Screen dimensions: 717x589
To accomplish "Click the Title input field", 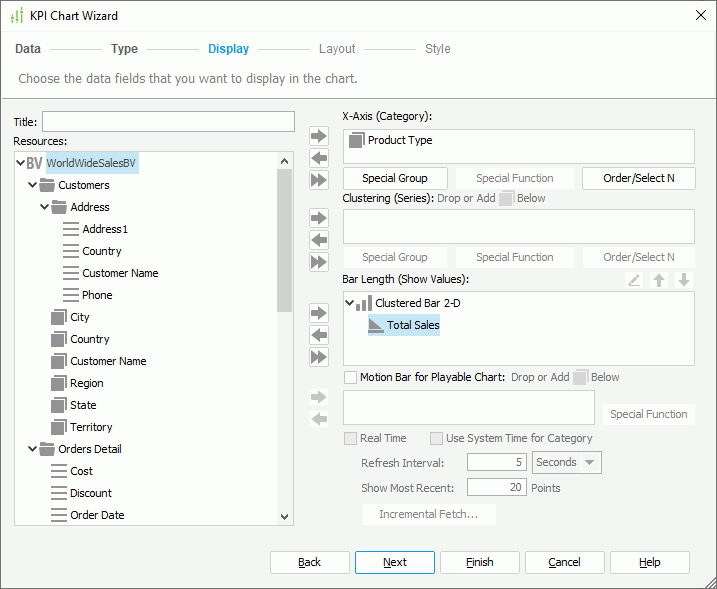I will tap(168, 122).
